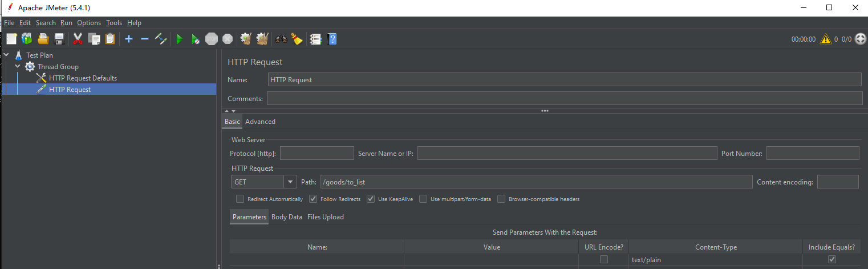The width and height of the screenshot is (868, 269).
Task: Uncheck Follow Redirects
Action: (313, 199)
